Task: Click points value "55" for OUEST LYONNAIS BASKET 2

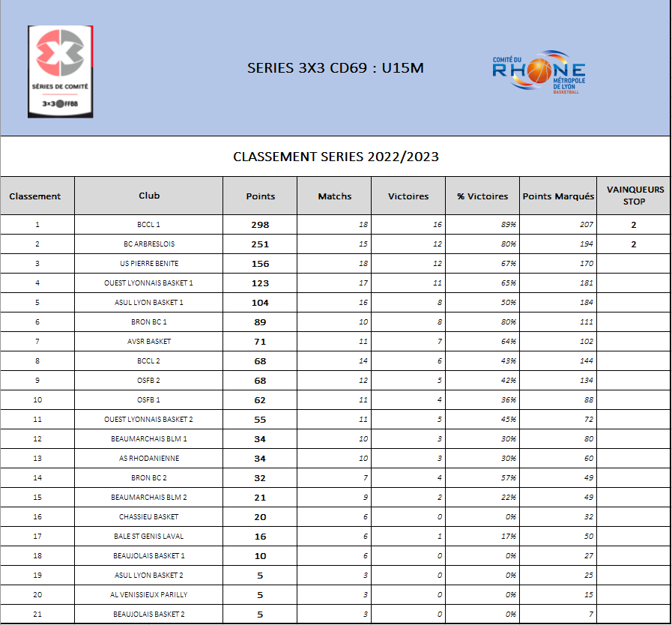Action: coord(260,420)
